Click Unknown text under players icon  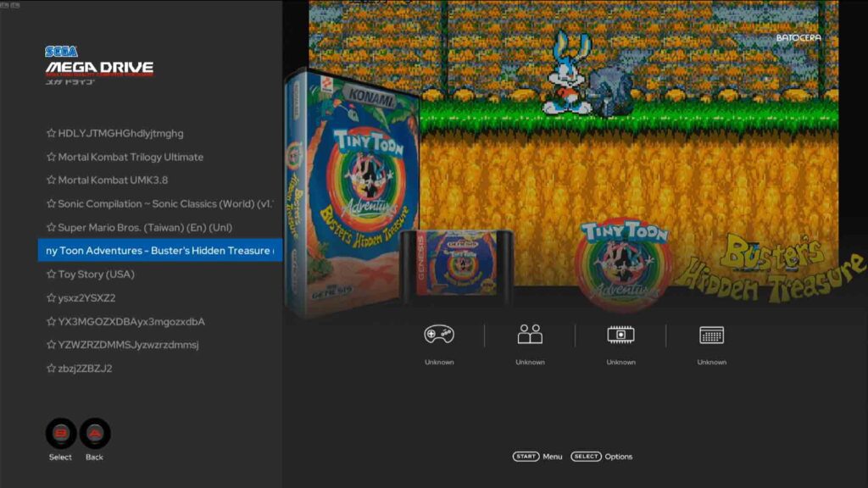(x=530, y=362)
